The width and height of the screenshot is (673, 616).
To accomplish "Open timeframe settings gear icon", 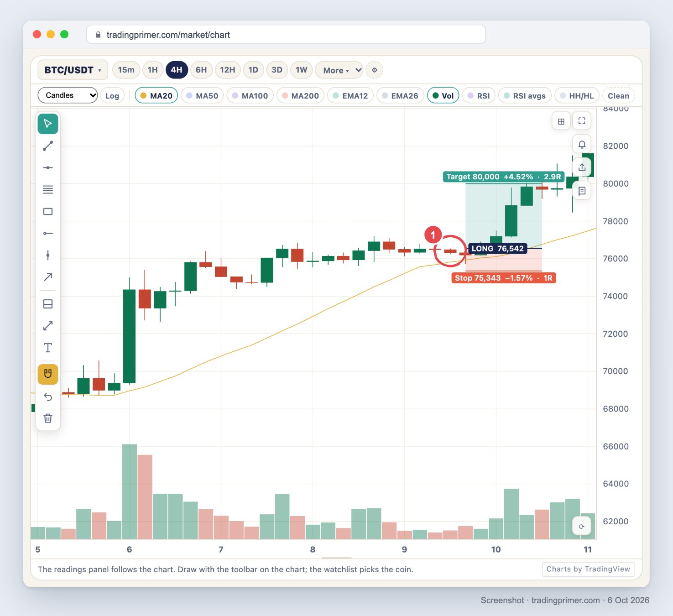I will click(x=375, y=70).
